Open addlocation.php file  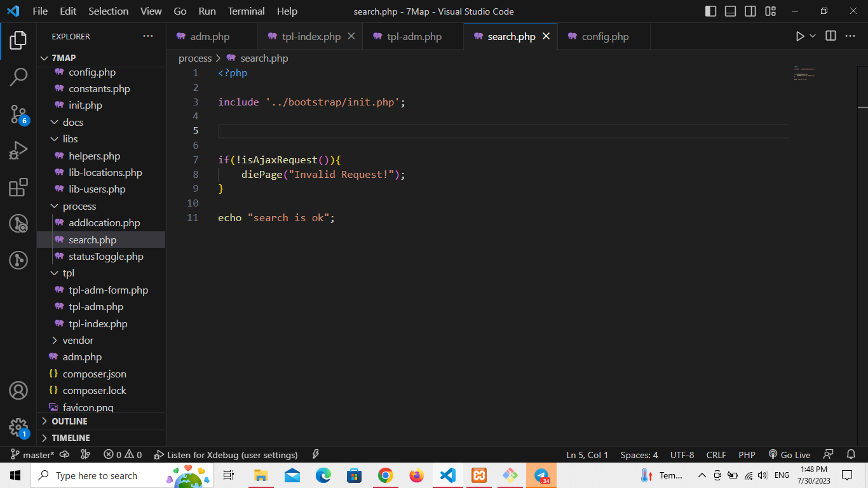pos(101,222)
